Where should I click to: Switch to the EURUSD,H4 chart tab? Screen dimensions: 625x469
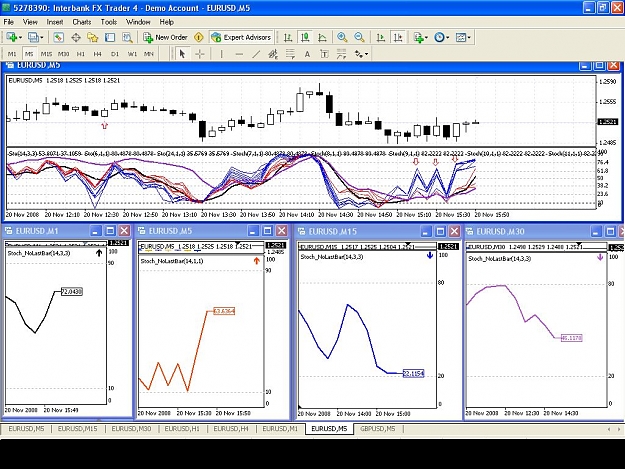point(231,429)
